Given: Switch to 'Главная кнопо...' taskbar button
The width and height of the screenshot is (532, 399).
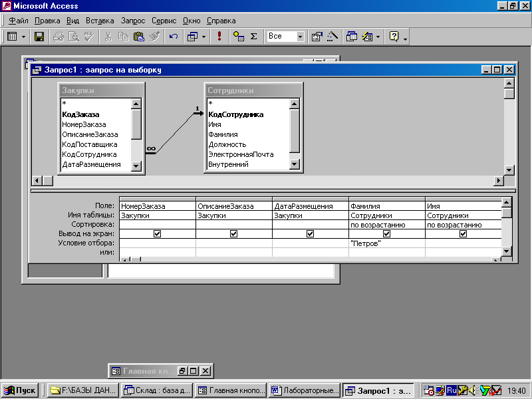Looking at the screenshot, I should 231,390.
